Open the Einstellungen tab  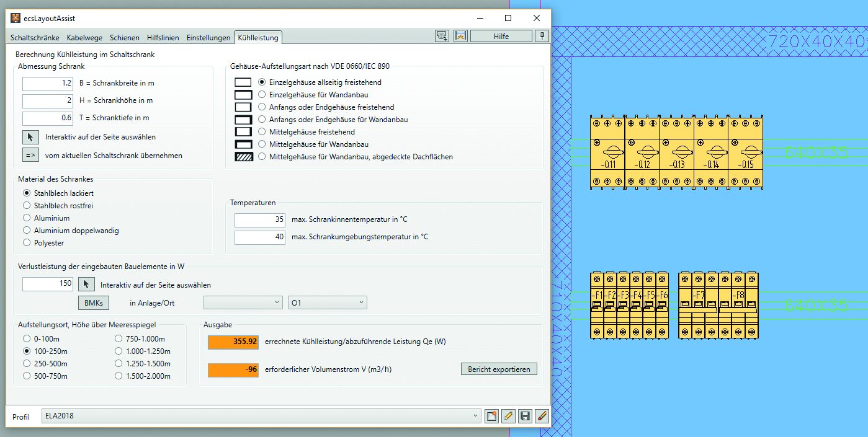pos(208,38)
